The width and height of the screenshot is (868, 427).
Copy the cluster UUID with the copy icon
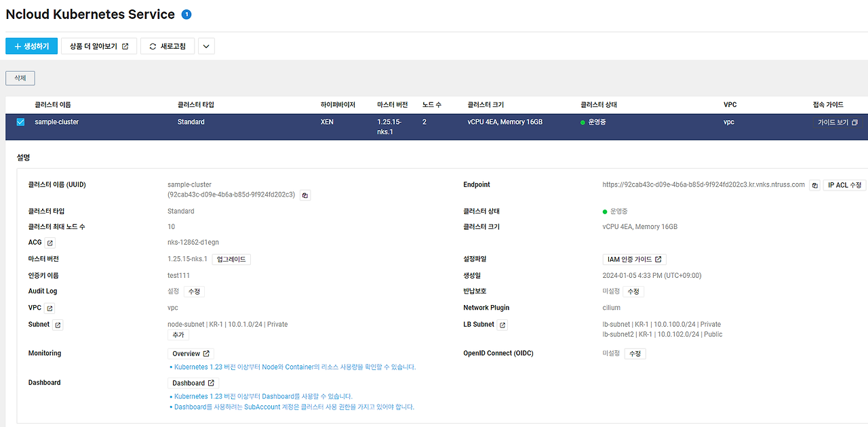(x=305, y=195)
